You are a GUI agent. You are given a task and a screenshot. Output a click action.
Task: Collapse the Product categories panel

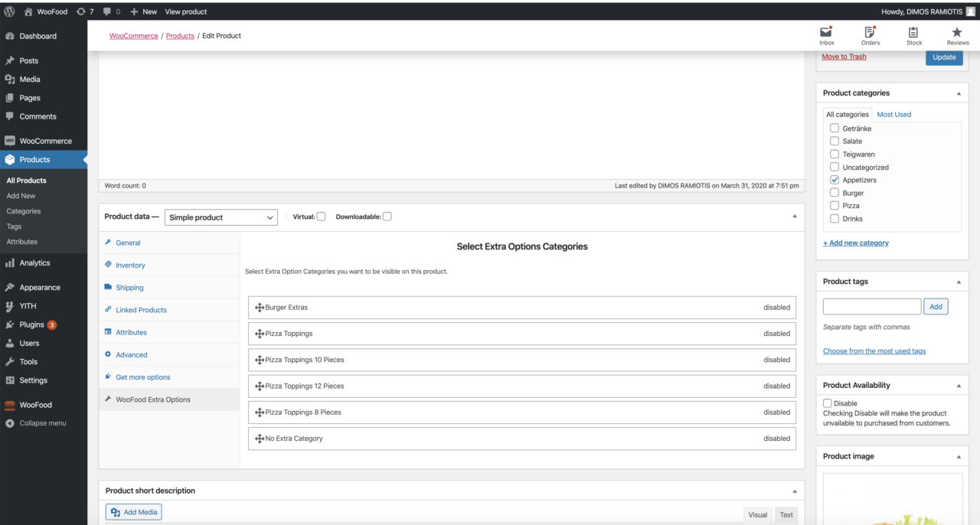click(x=959, y=93)
